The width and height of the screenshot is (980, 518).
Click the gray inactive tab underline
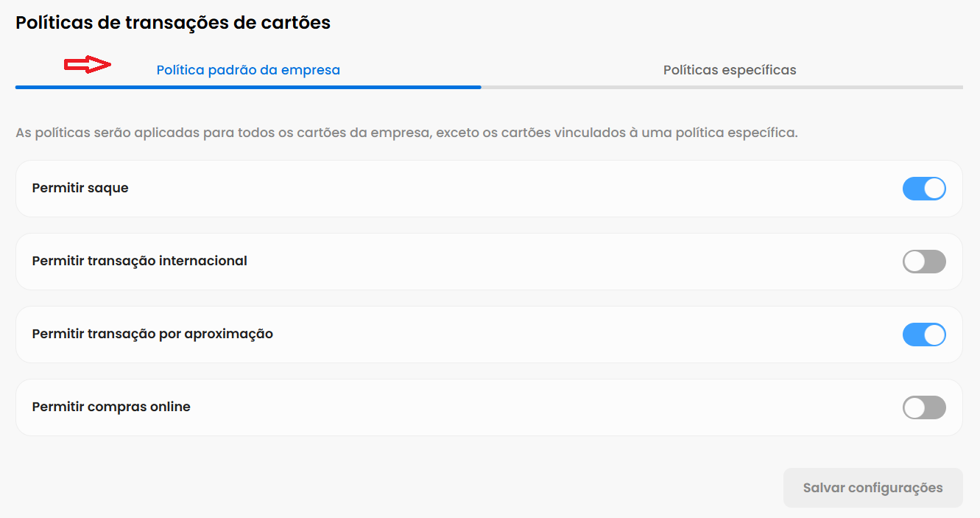[722, 87]
